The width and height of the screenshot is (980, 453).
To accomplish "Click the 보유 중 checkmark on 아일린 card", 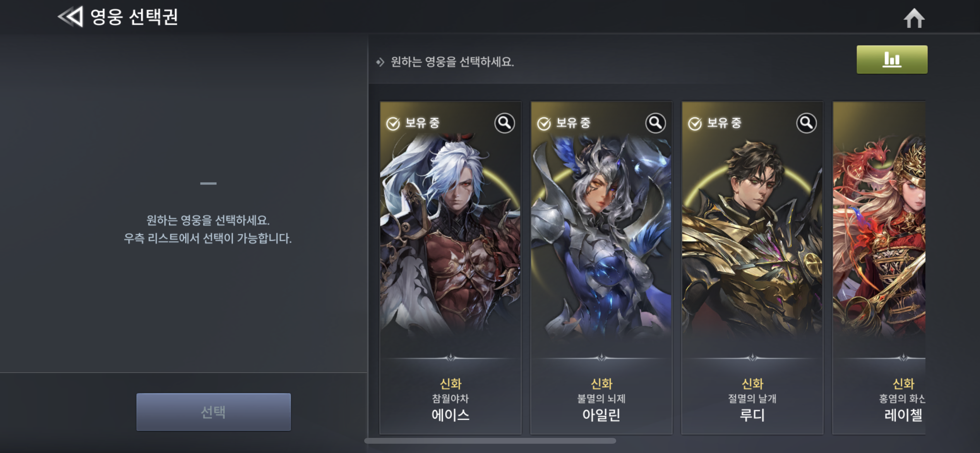I will [x=544, y=124].
